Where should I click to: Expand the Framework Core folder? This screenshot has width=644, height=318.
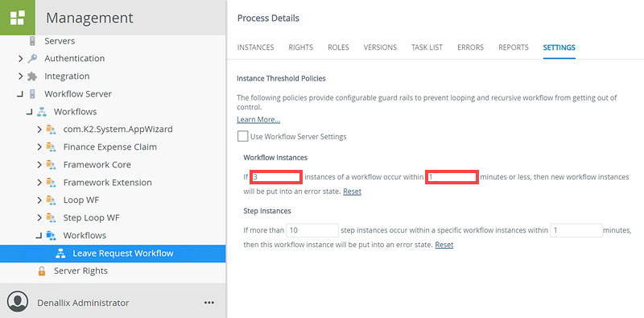click(x=39, y=165)
